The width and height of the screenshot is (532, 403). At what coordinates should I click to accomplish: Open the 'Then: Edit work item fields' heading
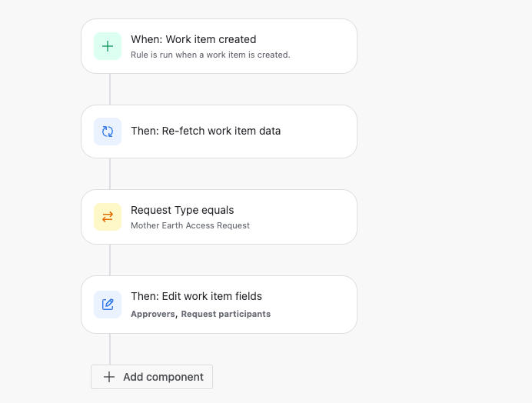[197, 296]
